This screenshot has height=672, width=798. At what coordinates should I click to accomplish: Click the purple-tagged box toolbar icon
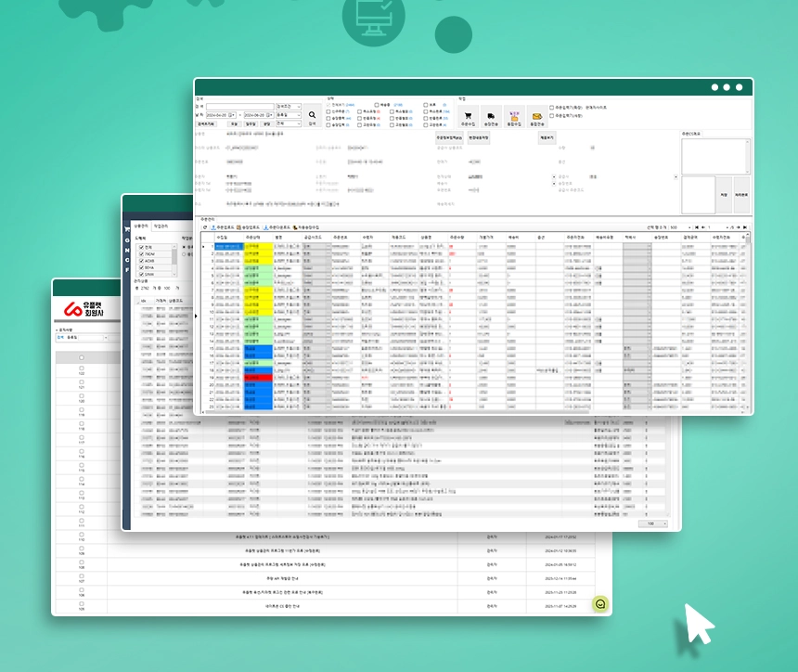(514, 117)
